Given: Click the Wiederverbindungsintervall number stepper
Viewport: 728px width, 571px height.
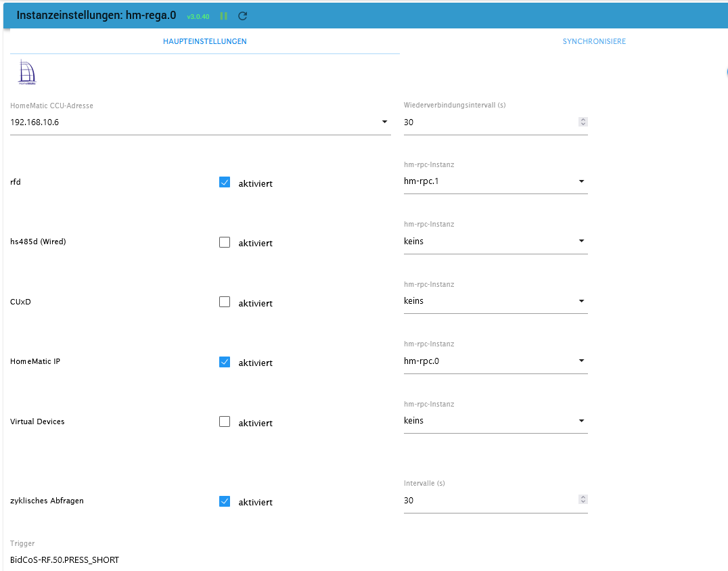Looking at the screenshot, I should point(583,122).
